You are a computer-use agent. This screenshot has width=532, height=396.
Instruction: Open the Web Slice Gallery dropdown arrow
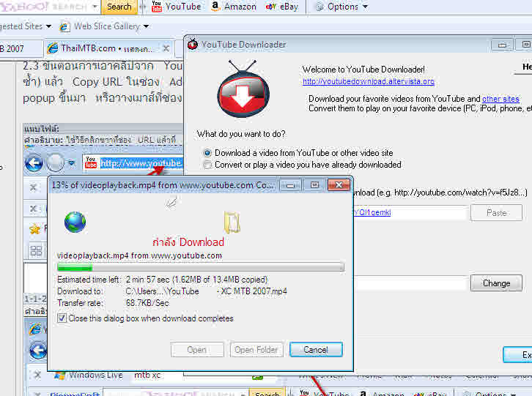tap(147, 26)
